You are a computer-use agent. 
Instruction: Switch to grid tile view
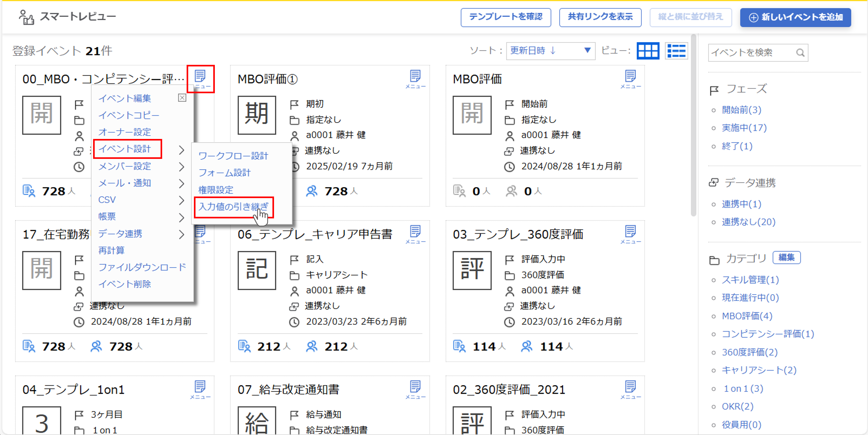(x=648, y=51)
